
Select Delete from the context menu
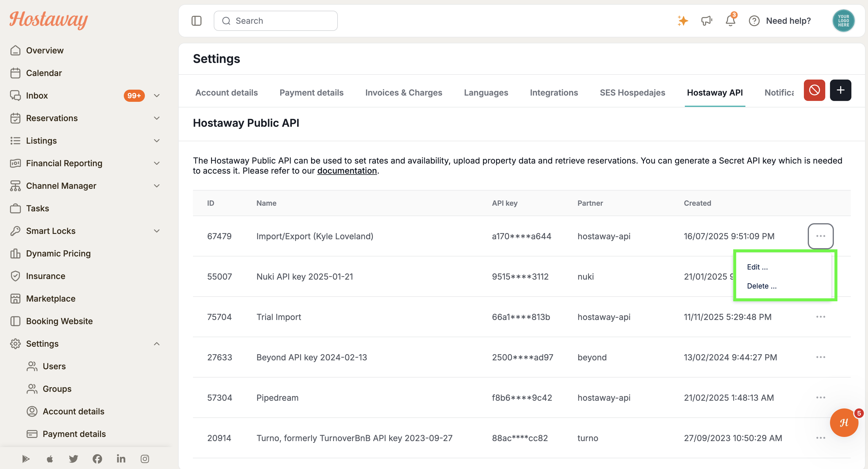761,286
